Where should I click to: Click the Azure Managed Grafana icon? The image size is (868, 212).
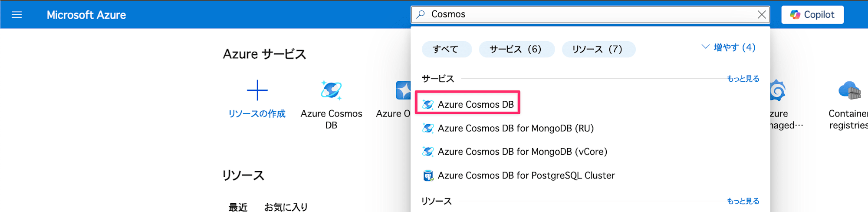(777, 90)
